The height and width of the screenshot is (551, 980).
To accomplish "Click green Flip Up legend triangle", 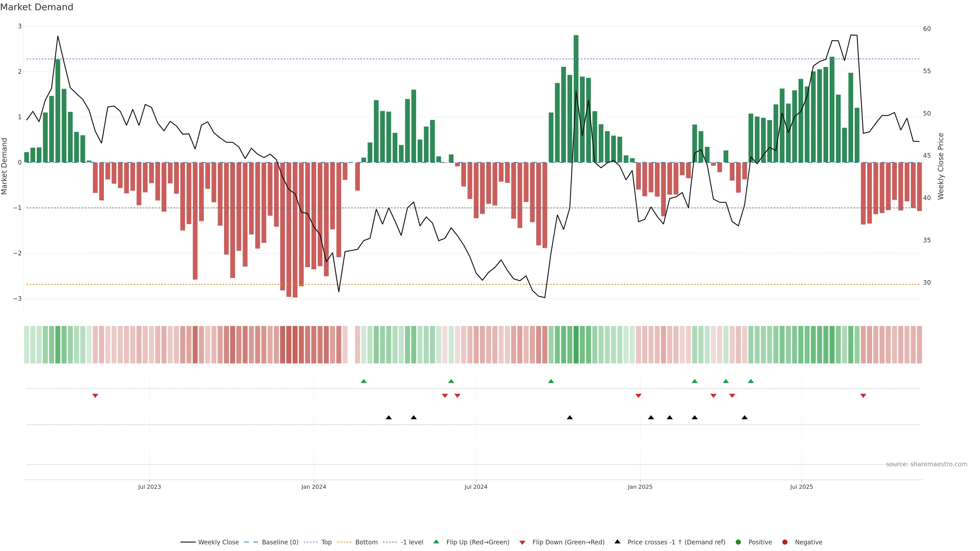I will 436,542.
